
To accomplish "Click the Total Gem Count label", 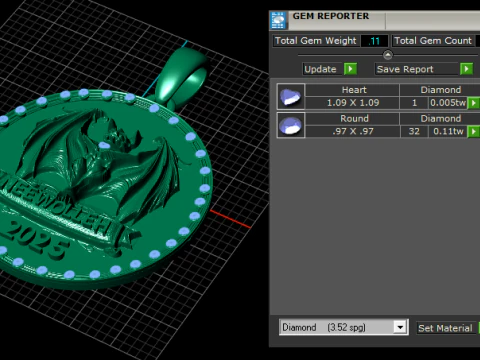I will click(433, 41).
